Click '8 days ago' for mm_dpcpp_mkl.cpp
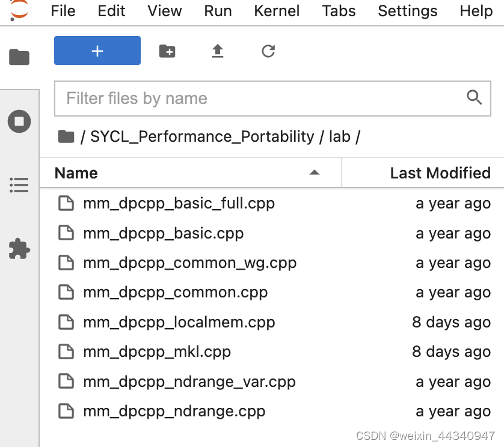504x447 pixels. [451, 352]
